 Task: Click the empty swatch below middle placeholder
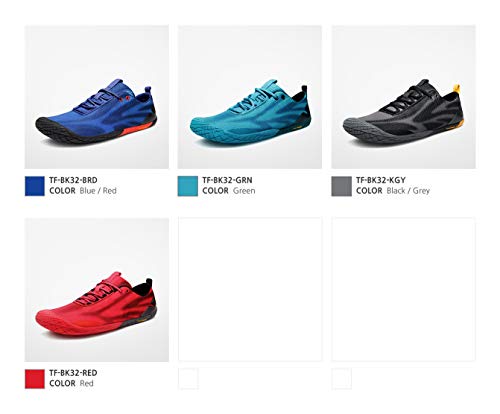coord(188,379)
